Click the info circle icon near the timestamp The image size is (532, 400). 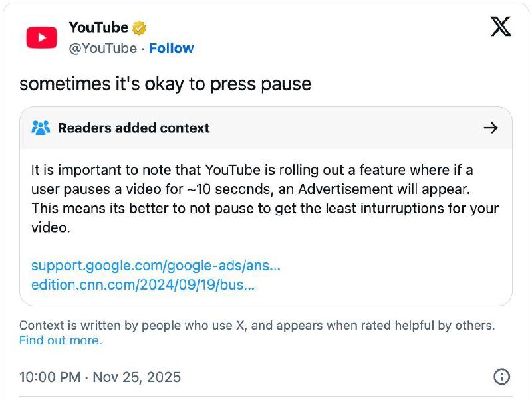[501, 377]
